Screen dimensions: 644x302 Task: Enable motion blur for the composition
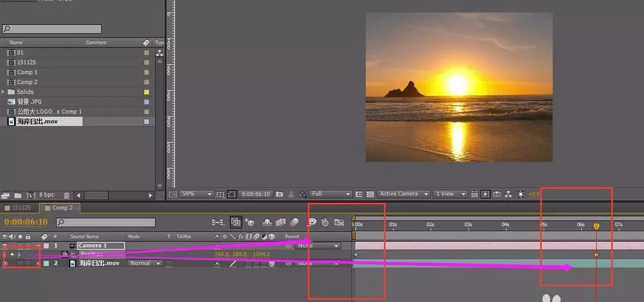click(294, 222)
